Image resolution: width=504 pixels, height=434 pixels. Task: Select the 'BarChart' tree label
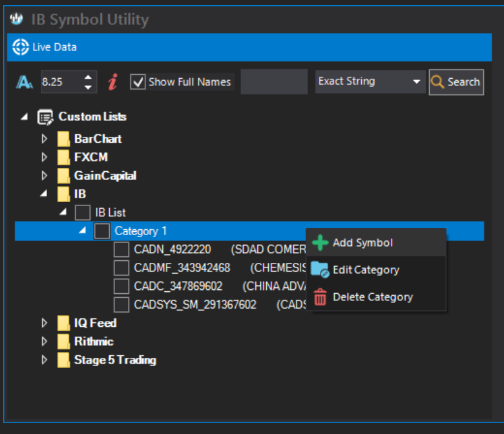click(98, 139)
